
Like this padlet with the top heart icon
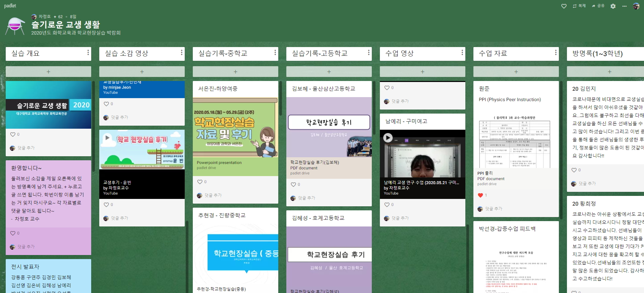tap(564, 6)
